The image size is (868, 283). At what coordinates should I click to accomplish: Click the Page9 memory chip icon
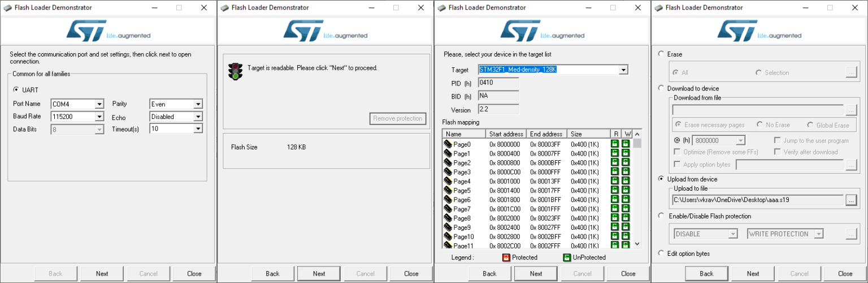(448, 228)
